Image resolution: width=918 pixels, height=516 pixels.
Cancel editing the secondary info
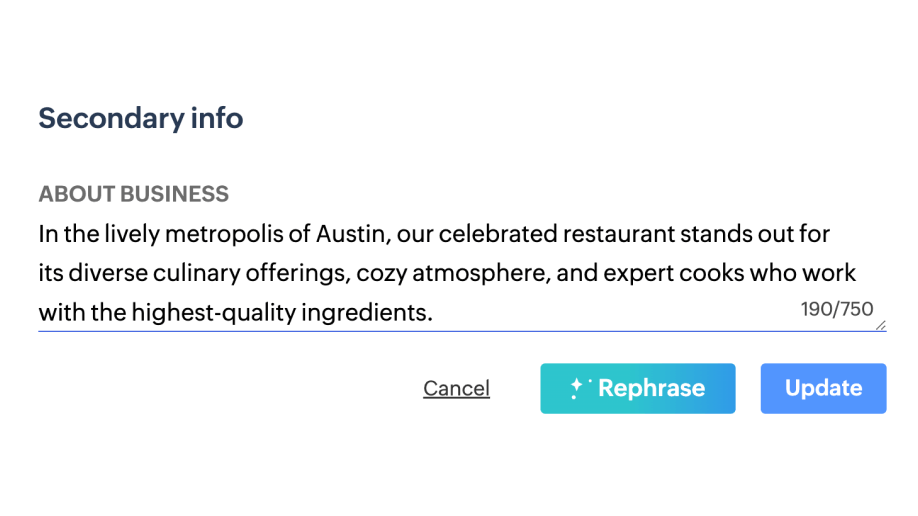pos(456,389)
